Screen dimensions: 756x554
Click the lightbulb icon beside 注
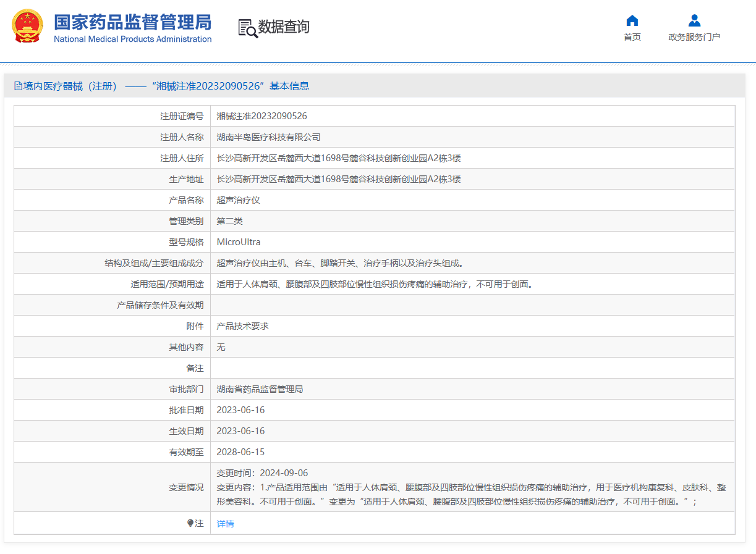(x=190, y=523)
